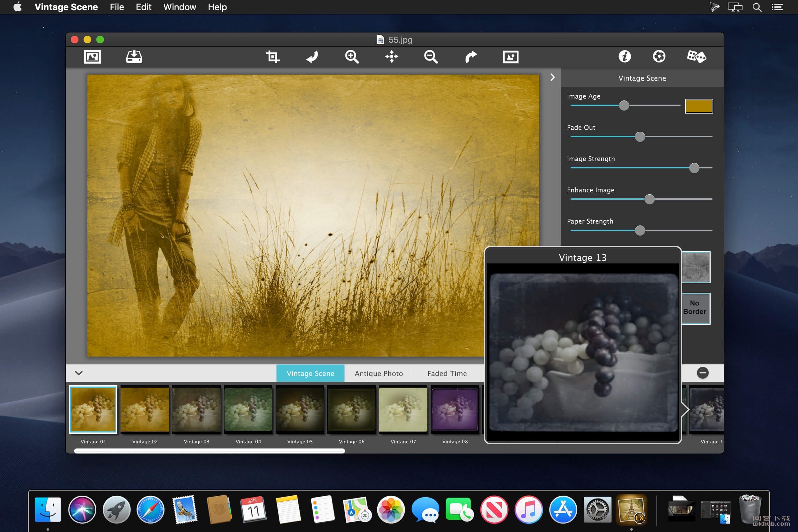The width and height of the screenshot is (798, 532).
Task: Collapse side panel with right chevron
Action: click(552, 78)
